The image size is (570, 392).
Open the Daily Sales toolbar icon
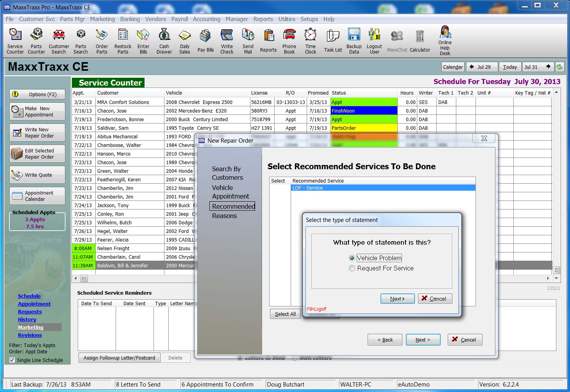pyautogui.click(x=185, y=41)
